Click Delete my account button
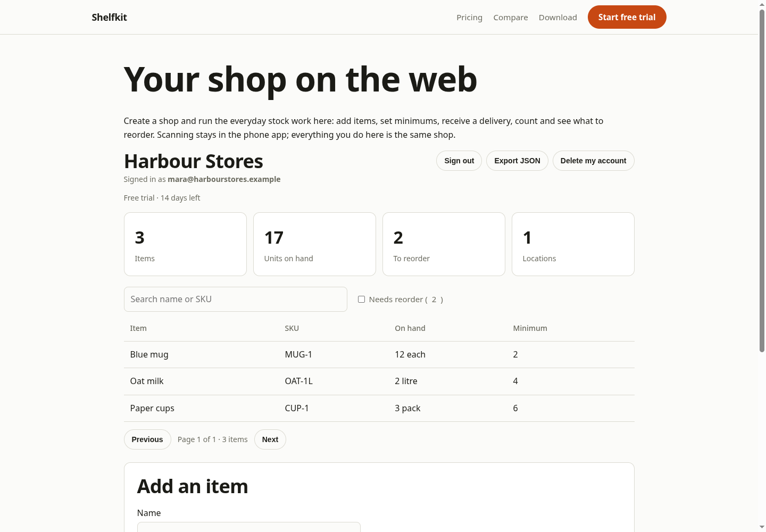This screenshot has width=766, height=532. tap(593, 161)
